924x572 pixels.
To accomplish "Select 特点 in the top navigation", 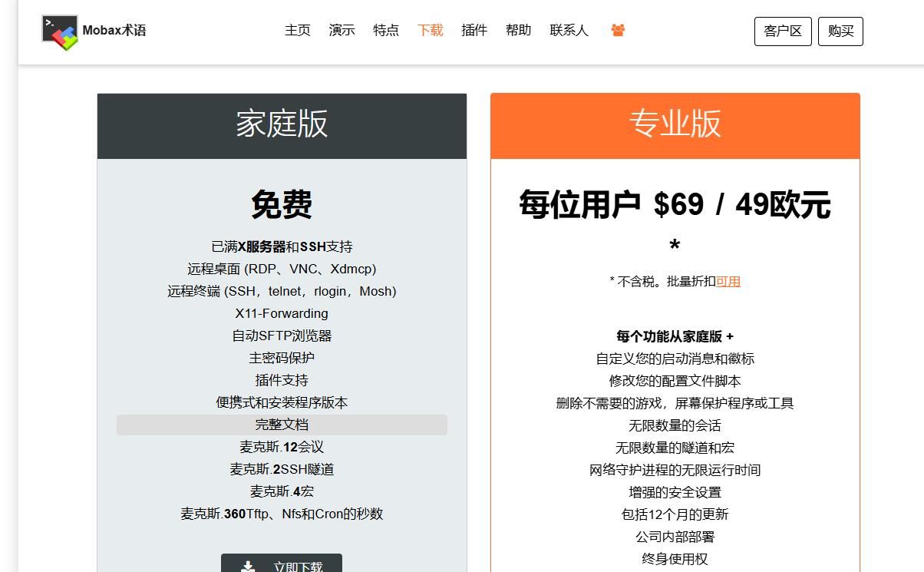I will 386,30.
